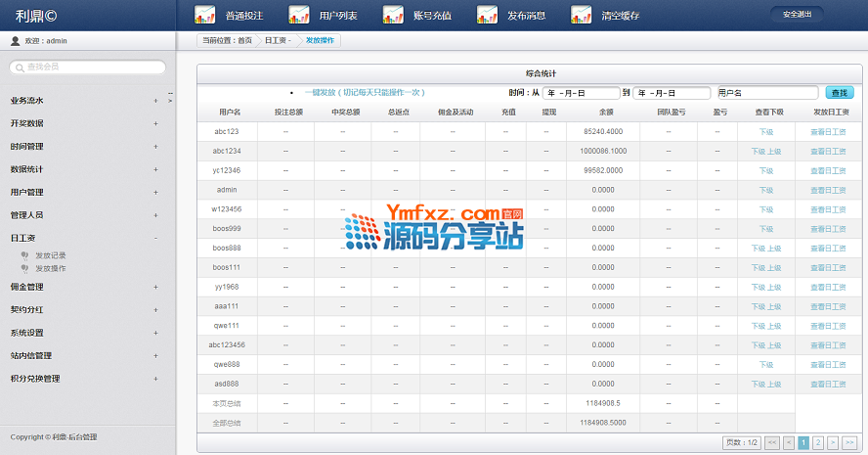Click the bubble icon beside 发放记录
This screenshot has height=455, width=868.
click(24, 255)
